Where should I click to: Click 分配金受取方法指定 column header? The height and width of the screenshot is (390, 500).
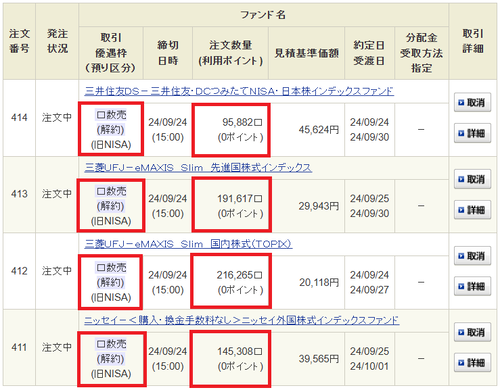(421, 53)
